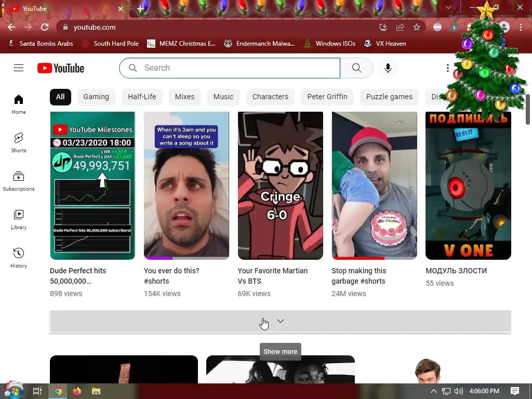The height and width of the screenshot is (399, 532).
Task: Click the YouTube logo
Action: click(x=61, y=68)
